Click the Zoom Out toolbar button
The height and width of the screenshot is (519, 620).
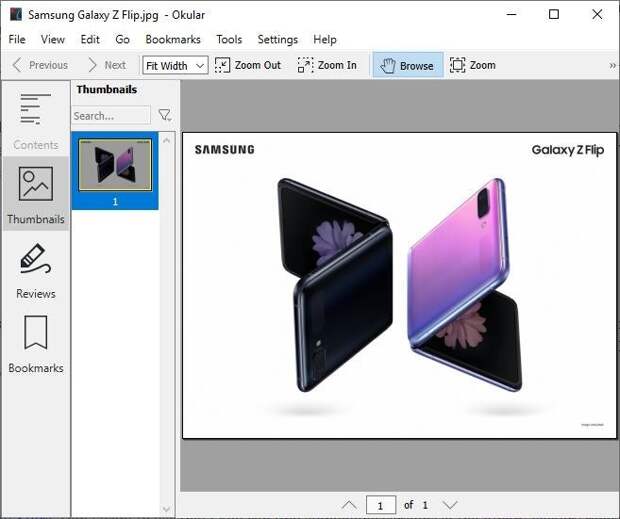(x=248, y=65)
